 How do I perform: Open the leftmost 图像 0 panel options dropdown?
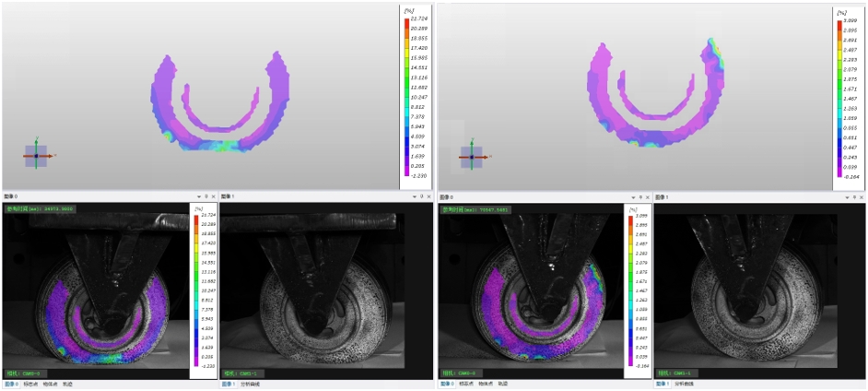pos(200,197)
